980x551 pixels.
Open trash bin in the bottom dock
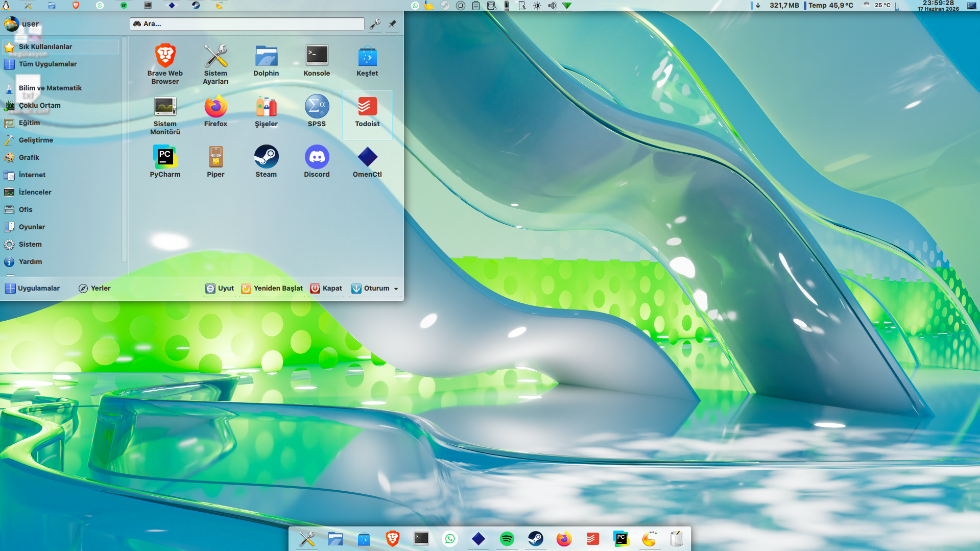pyautogui.click(x=677, y=539)
